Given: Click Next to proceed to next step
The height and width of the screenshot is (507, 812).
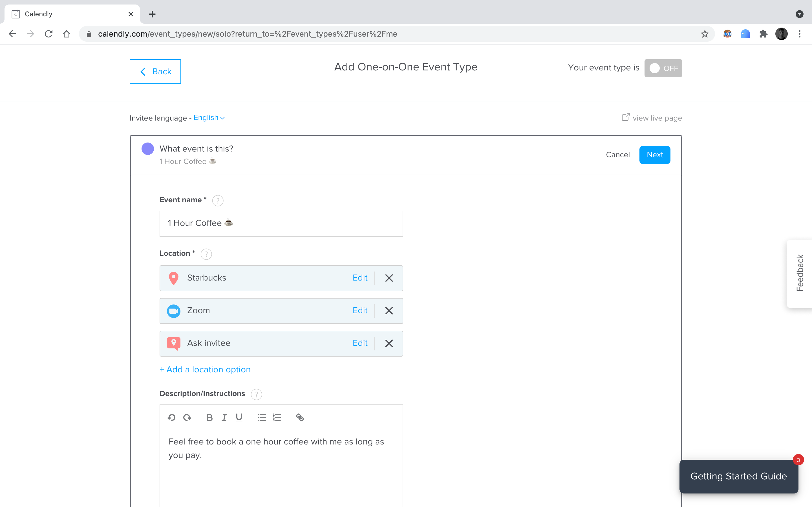Looking at the screenshot, I should click(655, 154).
